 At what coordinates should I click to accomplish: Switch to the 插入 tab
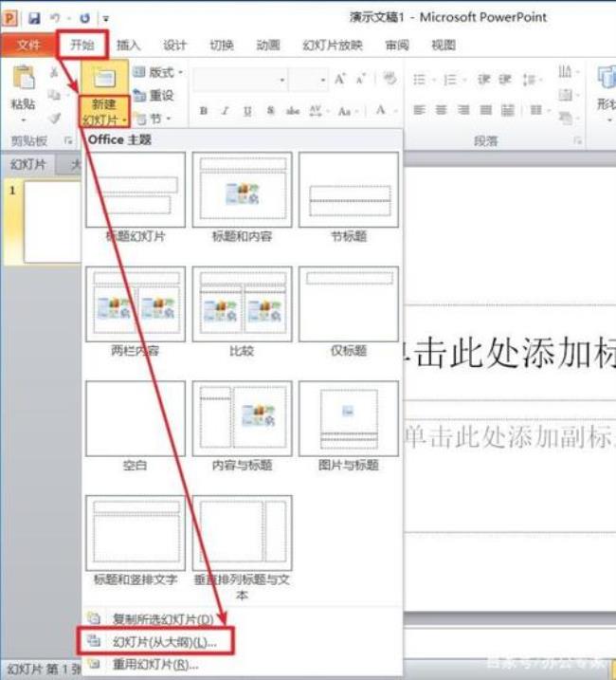pyautogui.click(x=129, y=46)
